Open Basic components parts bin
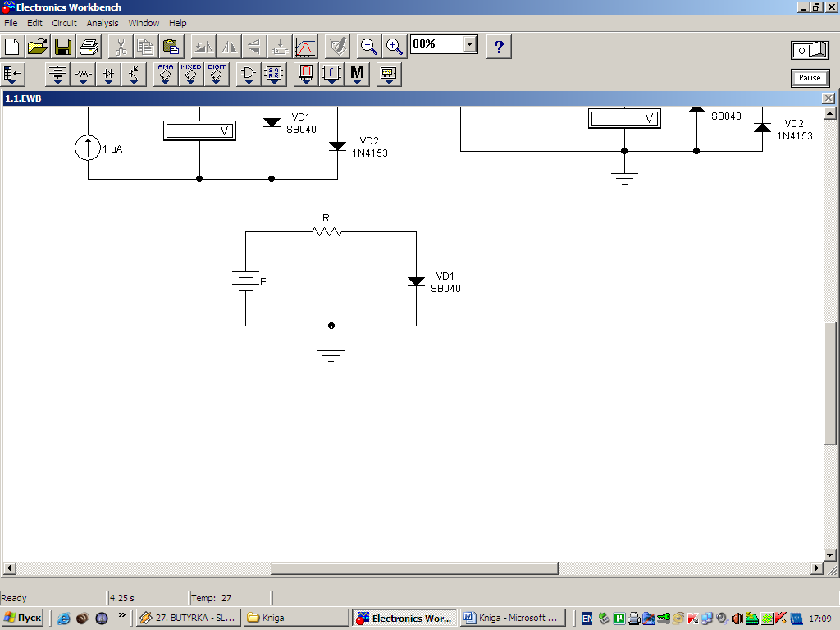 tap(83, 74)
